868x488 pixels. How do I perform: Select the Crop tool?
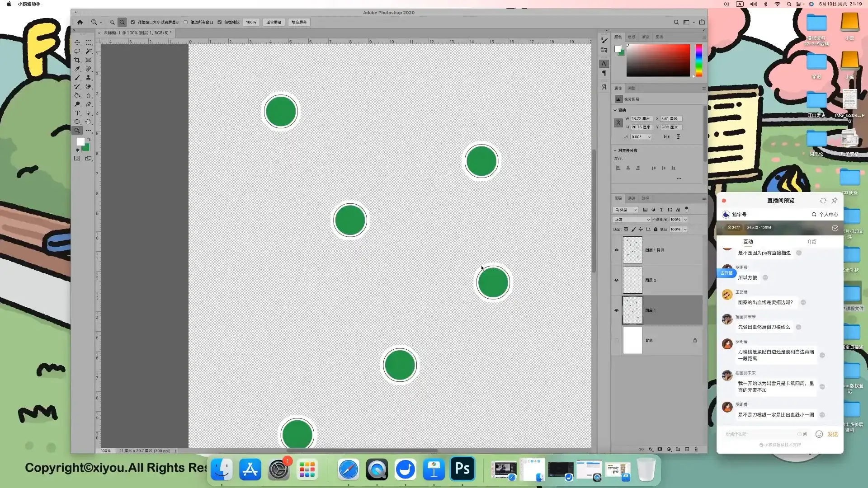tap(77, 60)
